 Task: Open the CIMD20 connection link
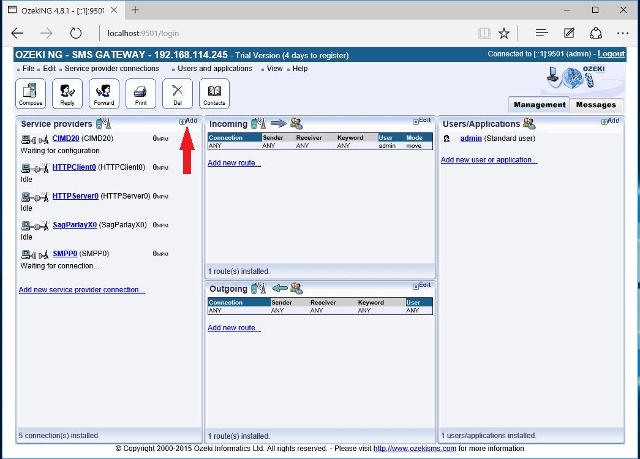(x=66, y=138)
